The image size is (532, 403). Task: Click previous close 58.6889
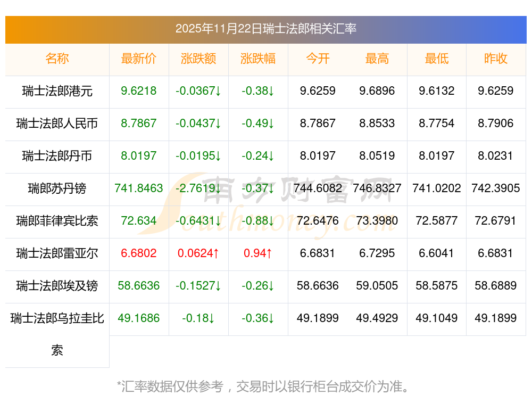tap(496, 285)
